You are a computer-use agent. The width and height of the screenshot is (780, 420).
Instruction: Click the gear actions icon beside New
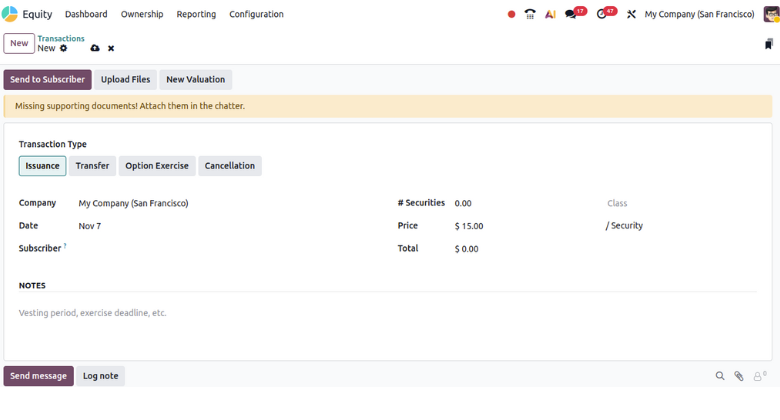64,48
